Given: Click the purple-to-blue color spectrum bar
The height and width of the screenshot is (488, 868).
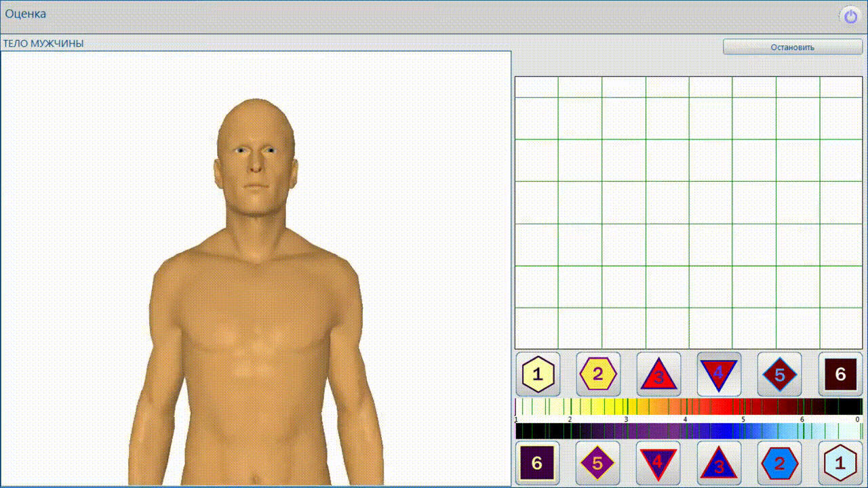Looking at the screenshot, I should 688,431.
